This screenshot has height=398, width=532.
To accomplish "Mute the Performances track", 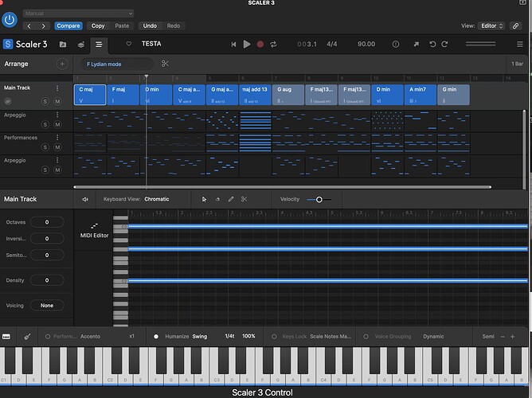I will coord(57,147).
